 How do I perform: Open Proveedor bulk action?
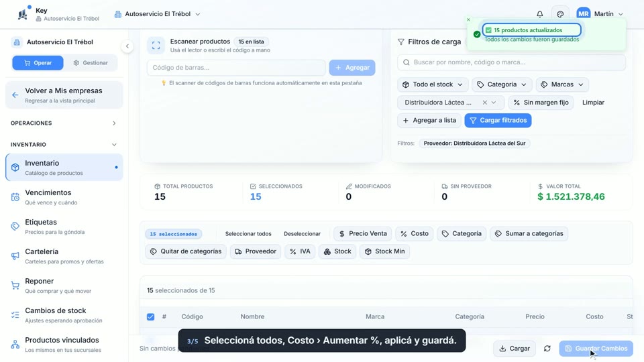(256, 251)
